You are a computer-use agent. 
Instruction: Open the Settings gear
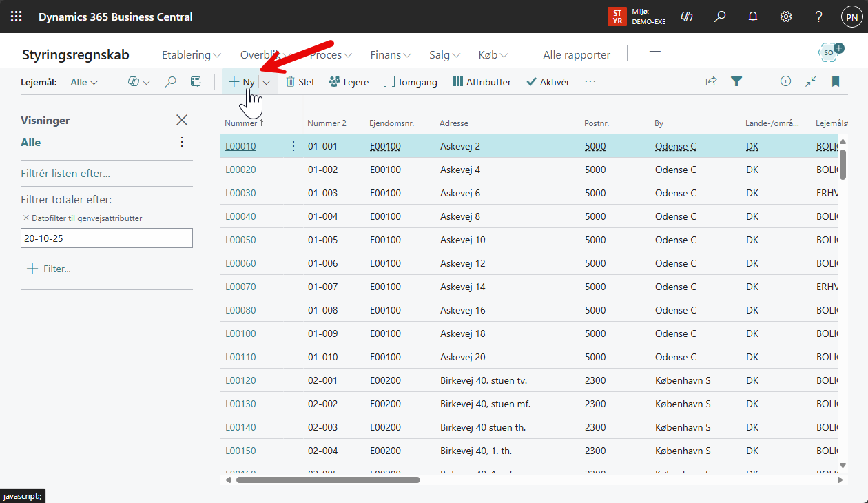pos(786,17)
